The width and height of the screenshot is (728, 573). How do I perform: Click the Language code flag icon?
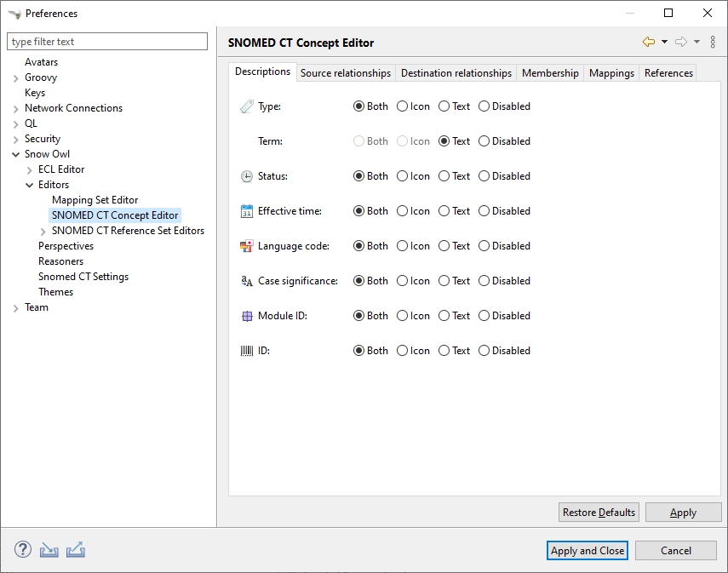click(x=247, y=246)
